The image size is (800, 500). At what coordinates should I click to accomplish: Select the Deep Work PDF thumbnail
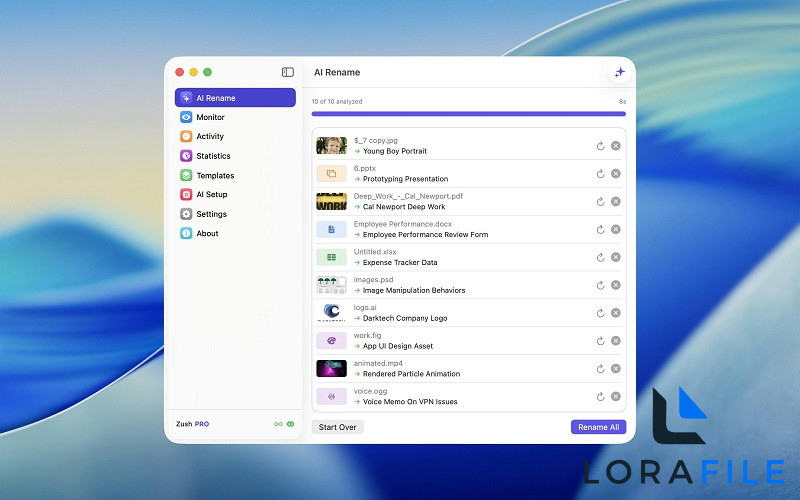coord(332,201)
